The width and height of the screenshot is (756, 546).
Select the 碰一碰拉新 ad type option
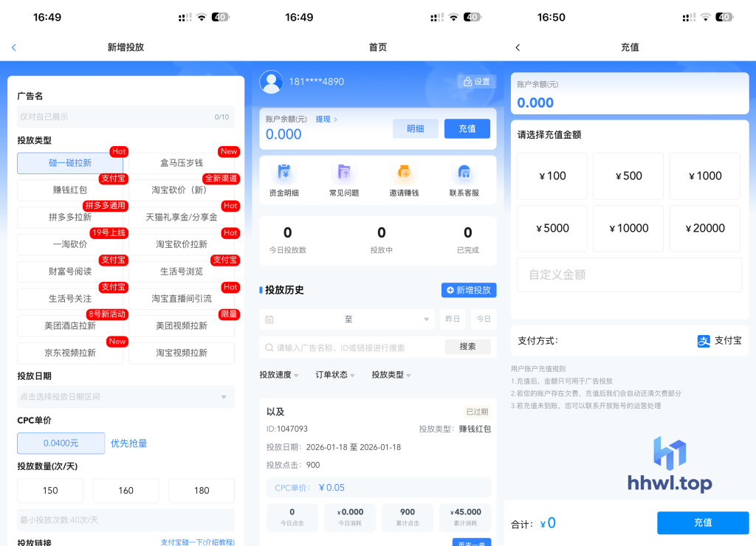[x=70, y=162]
